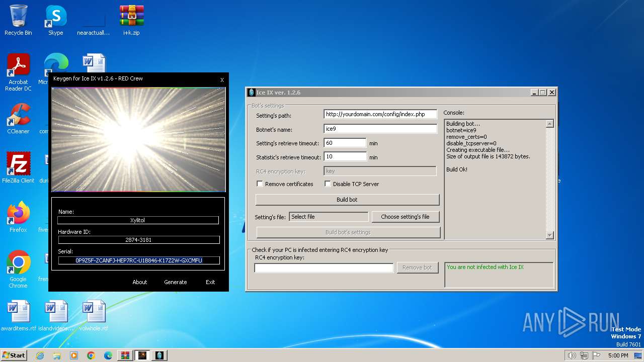Focus the bottom RC4 encryption key field
The width and height of the screenshot is (644, 362).
324,268
